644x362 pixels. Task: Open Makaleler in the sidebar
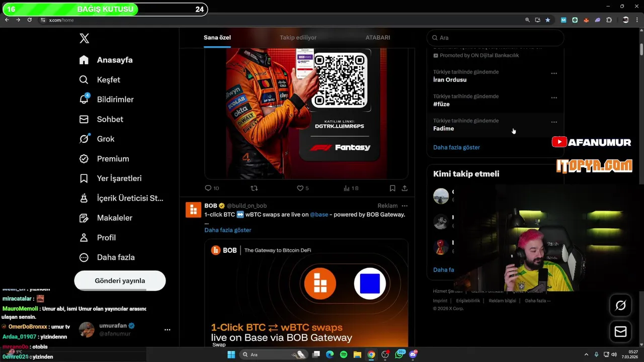106,218
